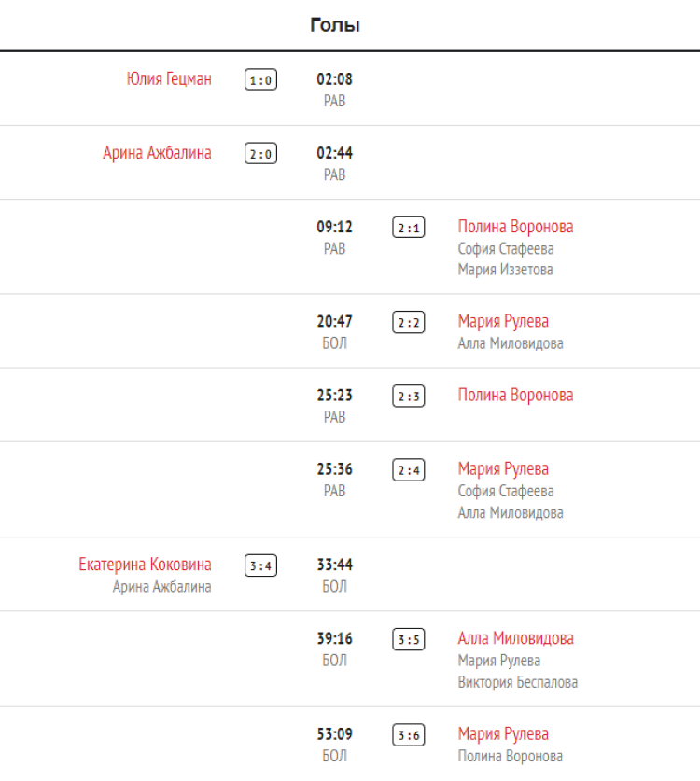Viewport: 700px width, 781px height.
Task: Open Мария Рулева on the 2:4 goal
Action: 503,468
